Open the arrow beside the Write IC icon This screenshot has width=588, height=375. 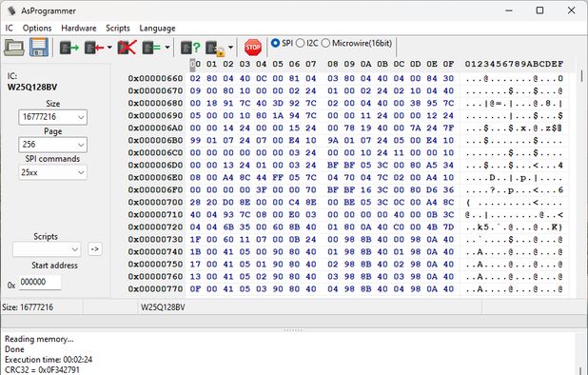pyautogui.click(x=109, y=48)
